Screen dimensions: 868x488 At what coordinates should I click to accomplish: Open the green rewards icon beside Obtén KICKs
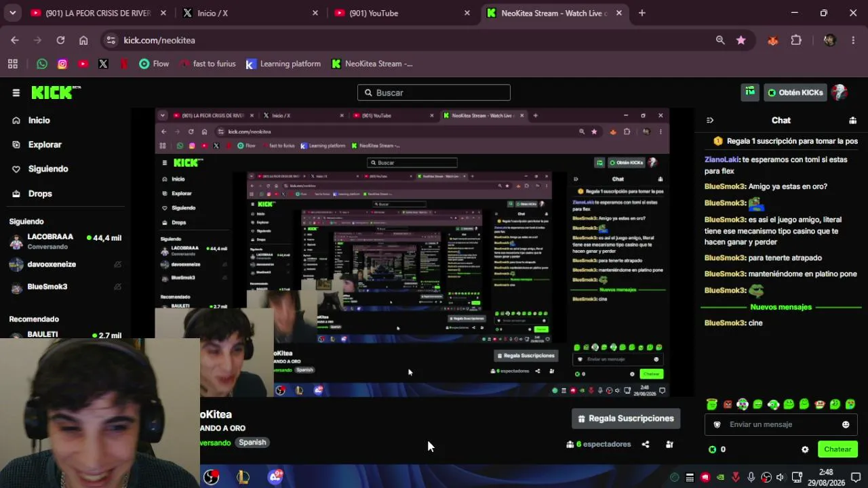point(750,92)
